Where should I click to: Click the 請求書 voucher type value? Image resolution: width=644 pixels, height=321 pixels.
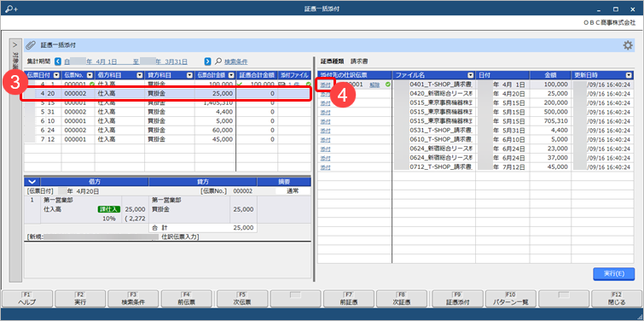point(359,61)
